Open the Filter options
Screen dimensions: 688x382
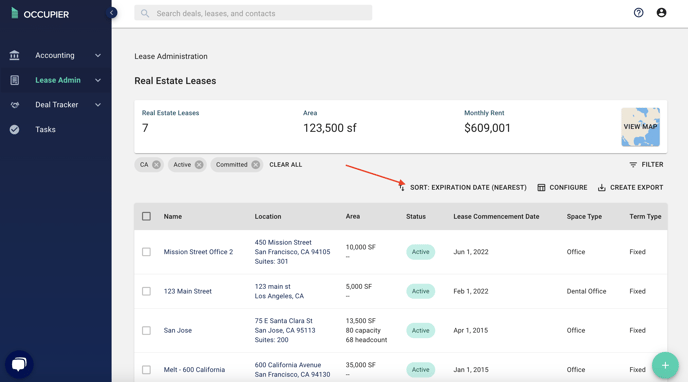pyautogui.click(x=646, y=164)
